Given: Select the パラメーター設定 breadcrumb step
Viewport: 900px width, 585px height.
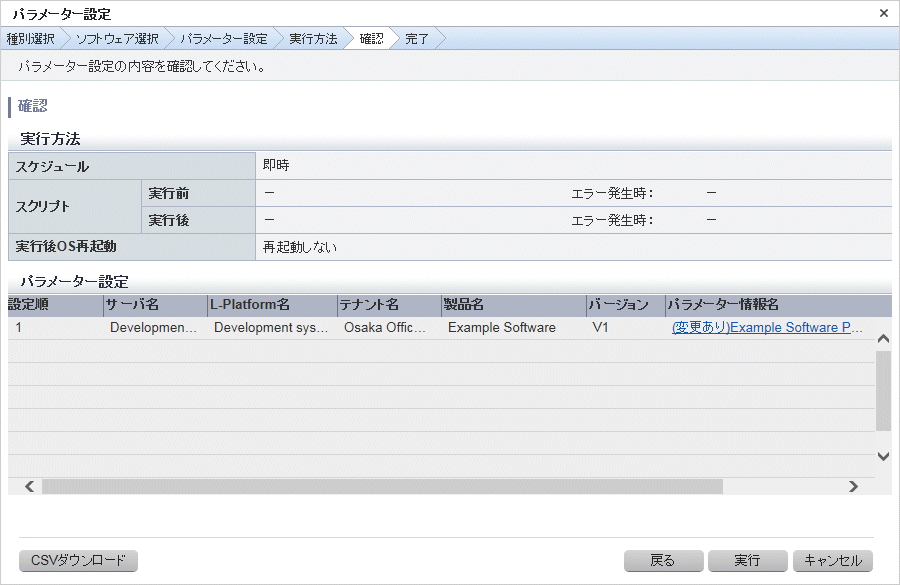Looking at the screenshot, I should (223, 39).
